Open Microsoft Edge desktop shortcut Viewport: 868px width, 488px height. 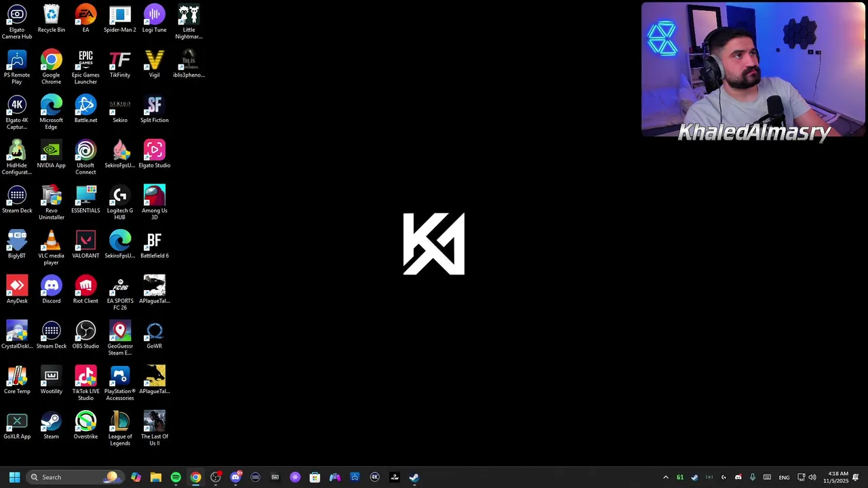pos(52,113)
